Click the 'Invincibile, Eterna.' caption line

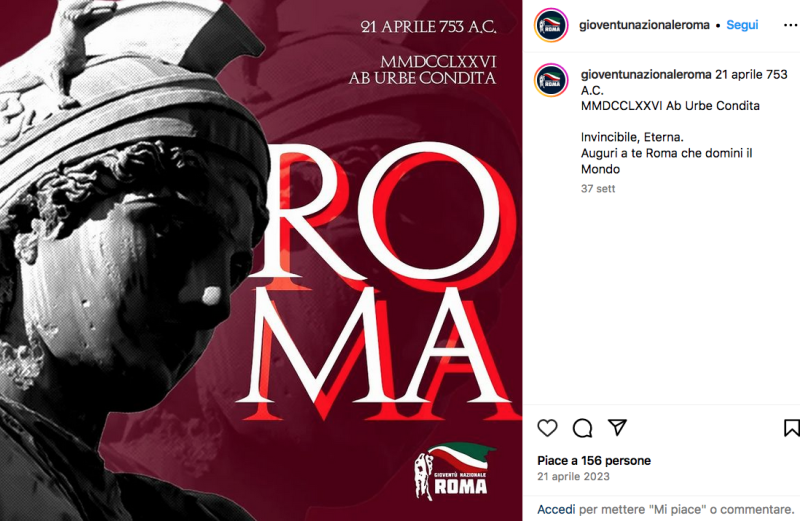coord(632,137)
